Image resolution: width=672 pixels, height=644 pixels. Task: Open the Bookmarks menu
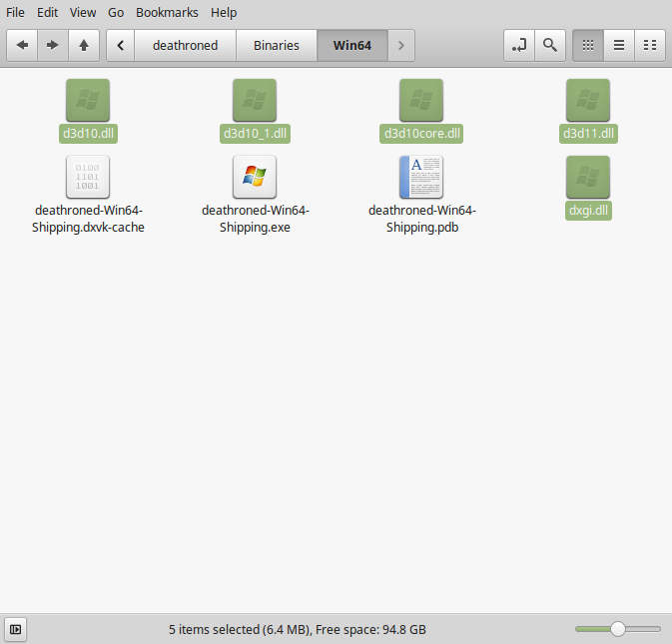pos(167,12)
